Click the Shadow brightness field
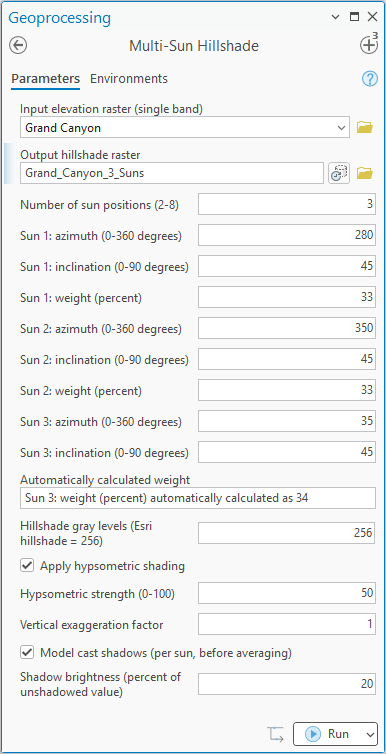386x754 pixels. tap(286, 684)
